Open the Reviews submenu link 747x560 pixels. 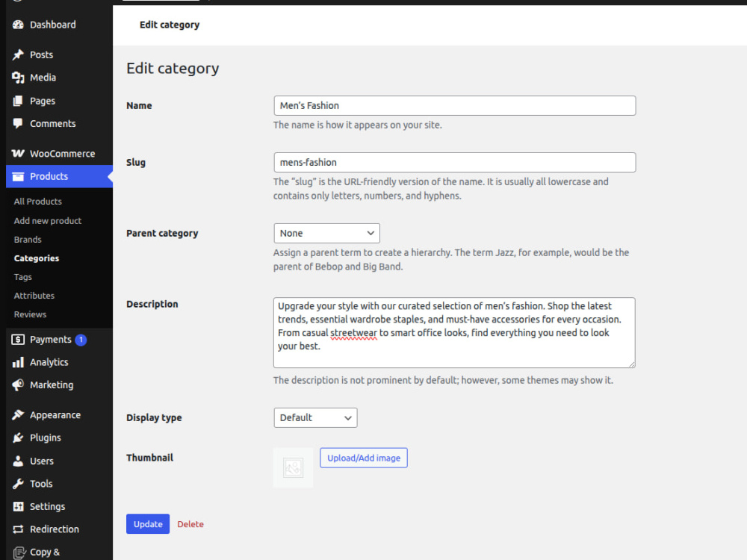tap(30, 314)
